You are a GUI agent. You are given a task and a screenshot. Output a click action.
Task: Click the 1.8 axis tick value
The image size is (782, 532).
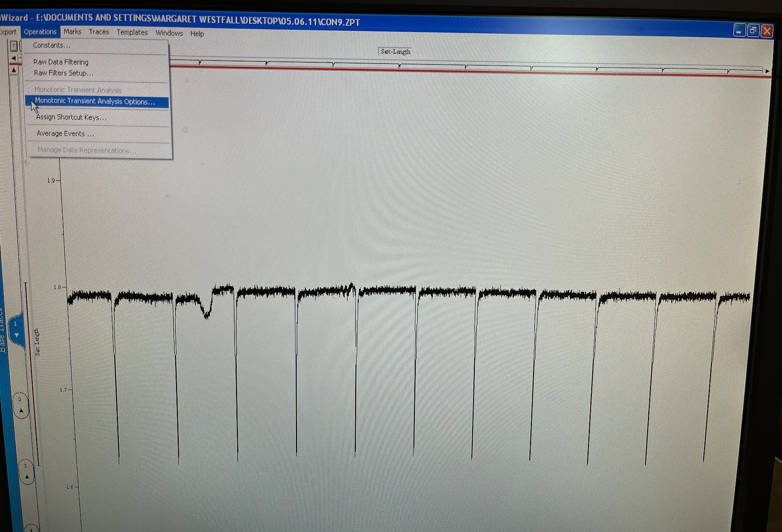click(57, 287)
